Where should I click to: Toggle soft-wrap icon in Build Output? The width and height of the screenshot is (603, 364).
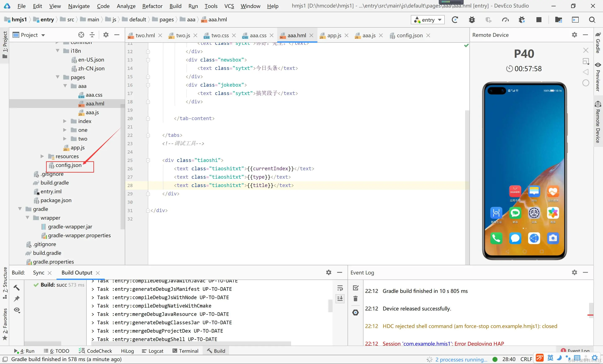340,288
